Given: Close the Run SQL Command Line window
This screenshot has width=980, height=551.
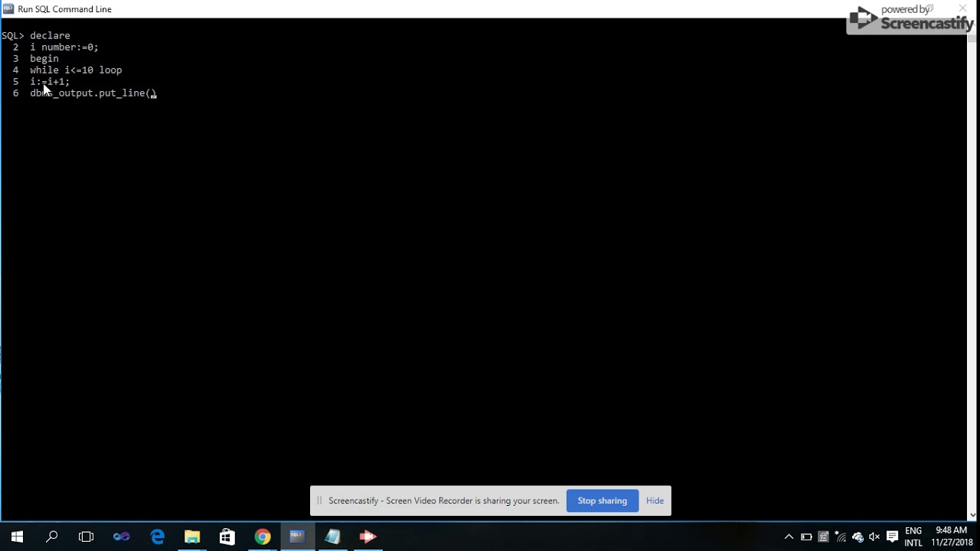Looking at the screenshot, I should click(x=962, y=8).
